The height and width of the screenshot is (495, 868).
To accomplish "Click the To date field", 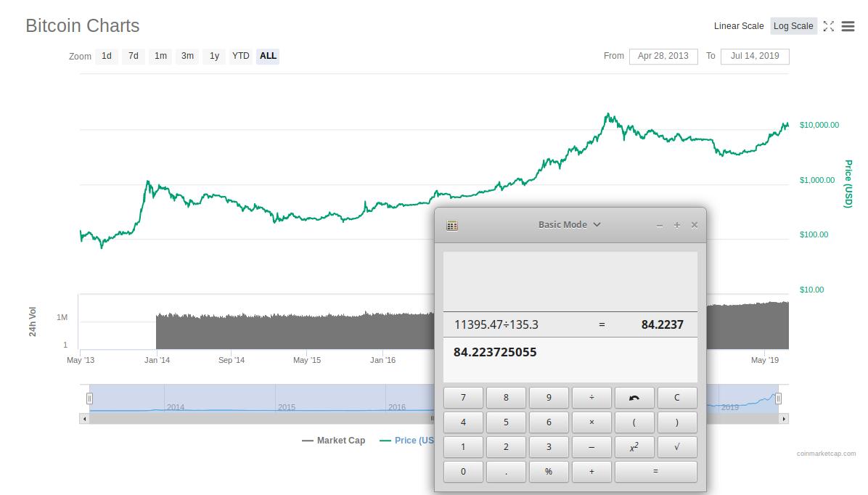I will coord(755,56).
